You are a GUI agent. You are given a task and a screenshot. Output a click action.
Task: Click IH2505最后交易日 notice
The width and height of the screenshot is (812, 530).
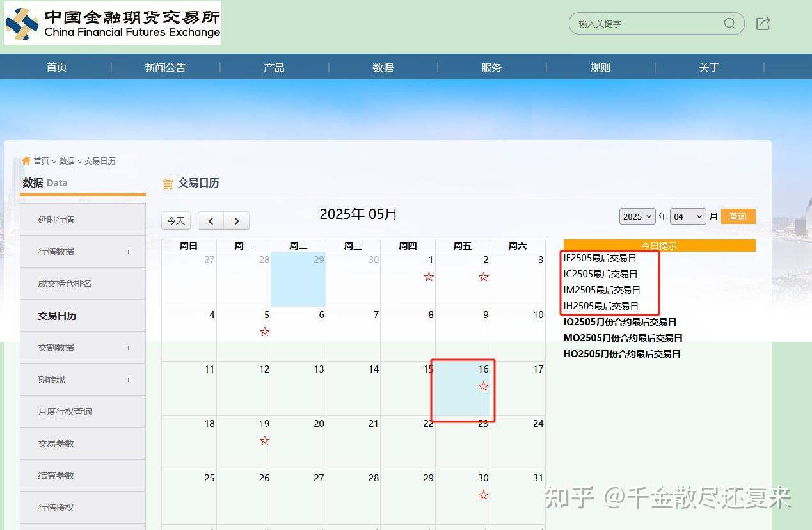click(601, 306)
